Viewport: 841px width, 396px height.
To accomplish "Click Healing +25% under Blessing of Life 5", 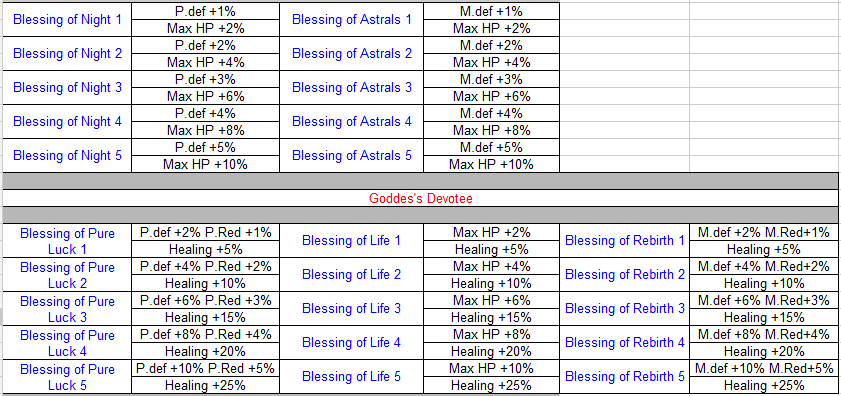I will pyautogui.click(x=491, y=385).
